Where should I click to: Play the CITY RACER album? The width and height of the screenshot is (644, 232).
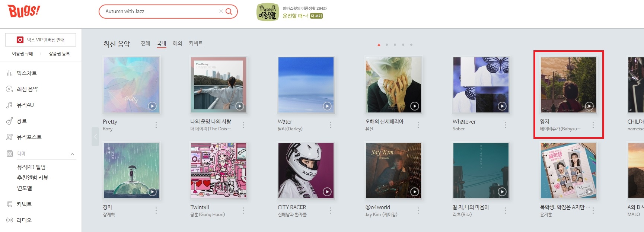pos(327,192)
